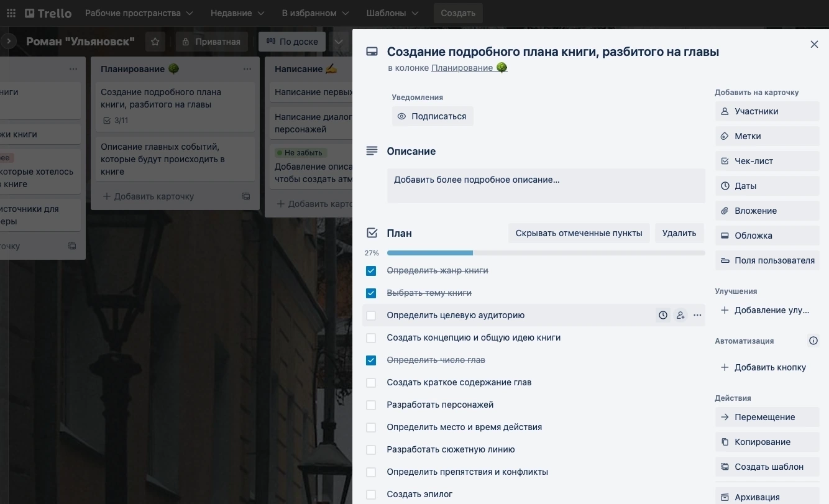Click the clock icon on Определить целевую аудиторию

point(663,315)
